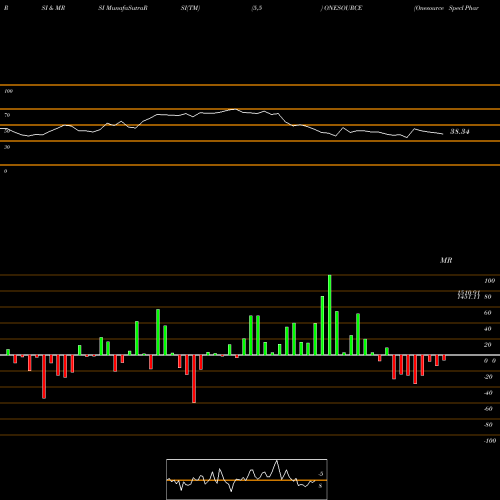This screenshot has height=500, width=500.
Task: Click the MR axis label -100
Action: click(x=490, y=441)
